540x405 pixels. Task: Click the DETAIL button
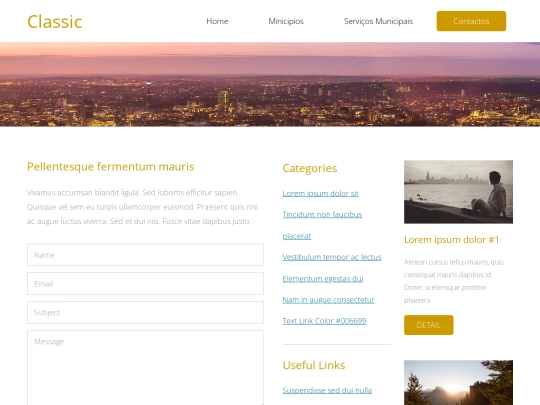(x=428, y=325)
